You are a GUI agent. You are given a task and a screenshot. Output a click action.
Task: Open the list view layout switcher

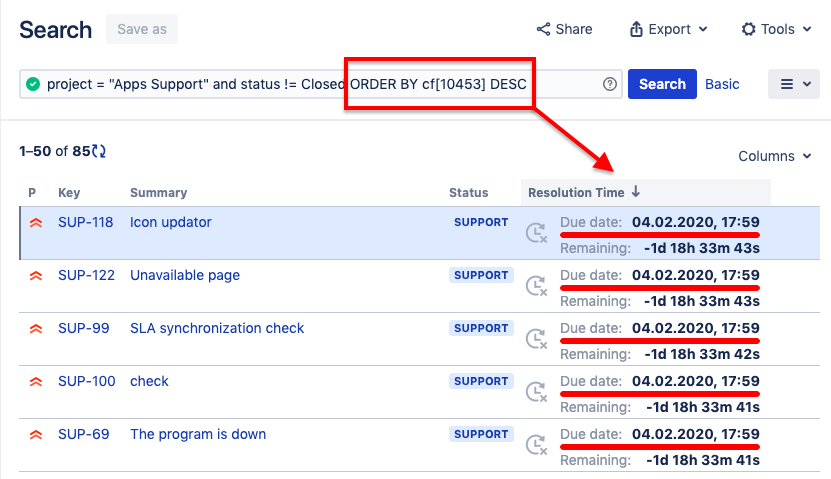click(x=794, y=85)
